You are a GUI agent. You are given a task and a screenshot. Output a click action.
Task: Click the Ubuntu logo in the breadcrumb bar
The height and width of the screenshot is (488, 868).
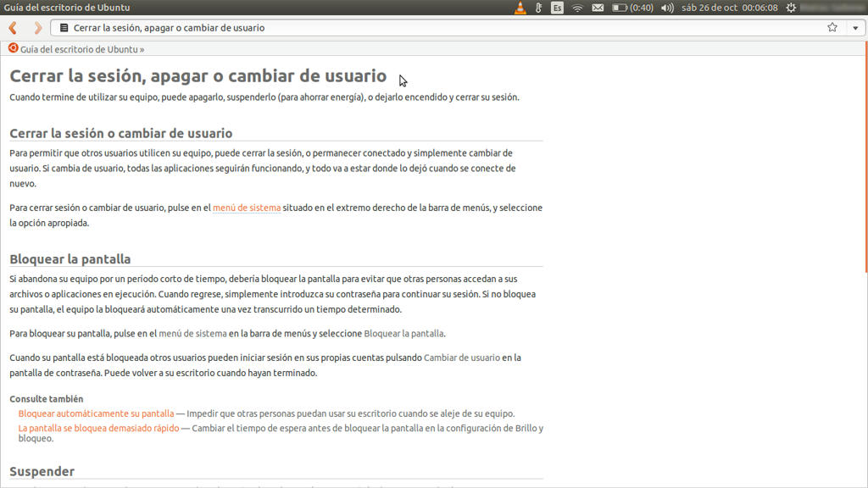(x=14, y=48)
